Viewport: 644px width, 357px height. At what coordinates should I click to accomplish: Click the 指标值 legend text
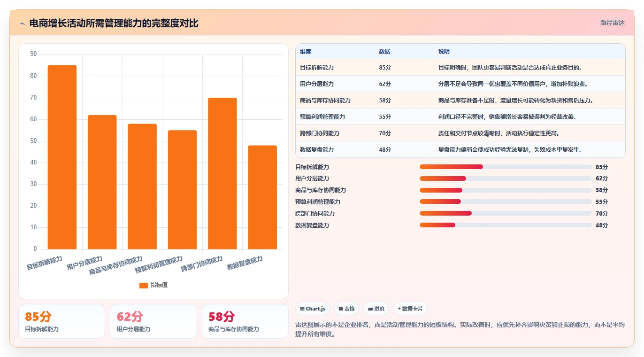[159, 285]
